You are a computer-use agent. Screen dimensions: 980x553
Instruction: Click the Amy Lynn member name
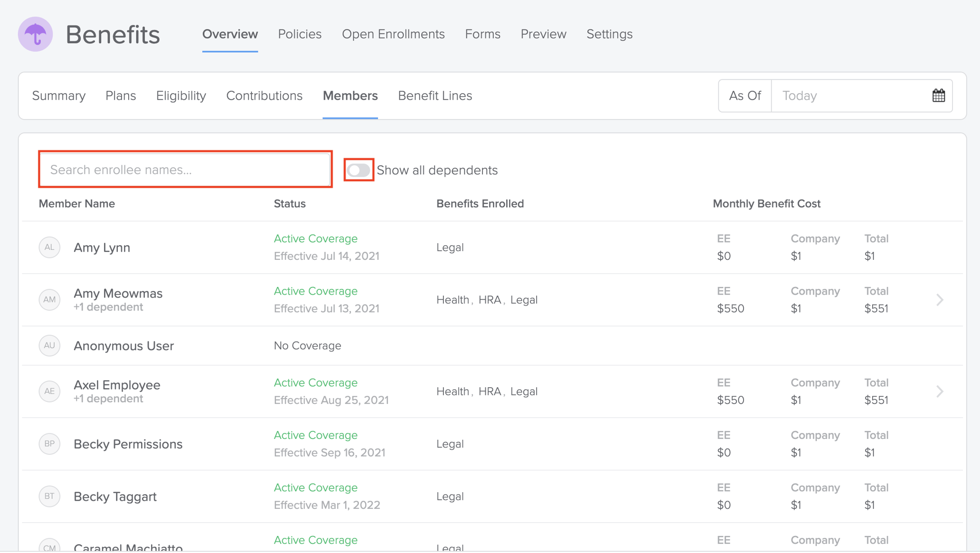click(x=102, y=248)
